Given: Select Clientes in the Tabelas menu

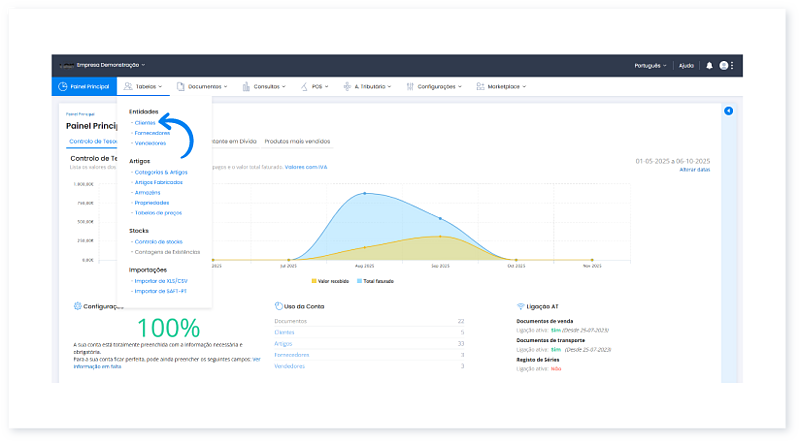Looking at the screenshot, I should point(145,122).
